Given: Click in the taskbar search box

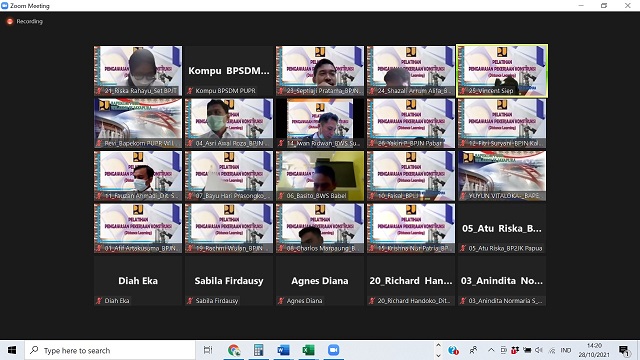Looking at the screenshot, I should (x=110, y=350).
